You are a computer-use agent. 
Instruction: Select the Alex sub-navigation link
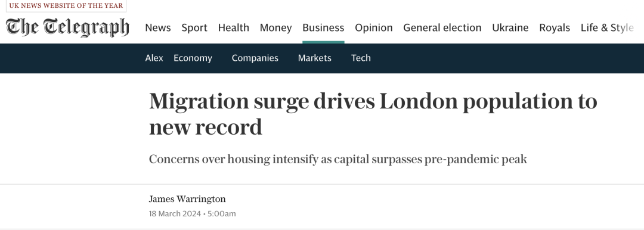point(154,58)
